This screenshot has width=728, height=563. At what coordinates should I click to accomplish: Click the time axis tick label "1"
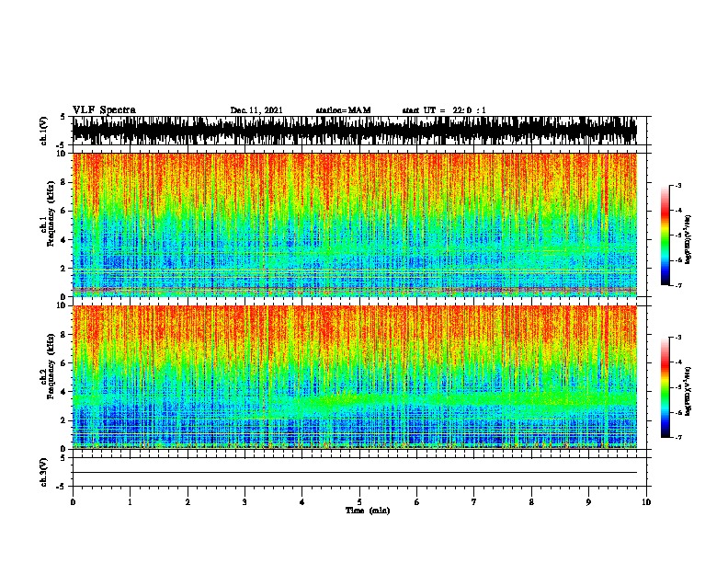[130, 502]
